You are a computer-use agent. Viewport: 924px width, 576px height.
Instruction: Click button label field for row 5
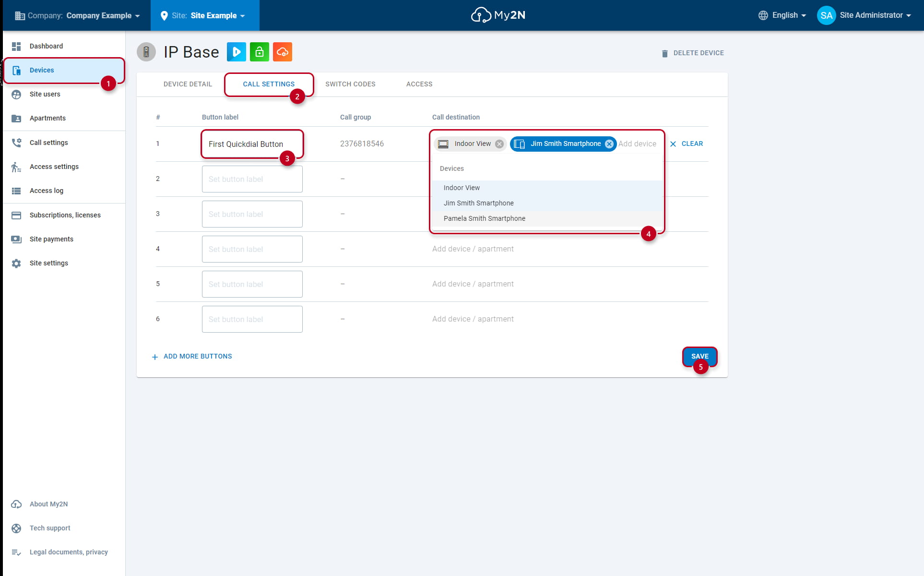point(252,284)
